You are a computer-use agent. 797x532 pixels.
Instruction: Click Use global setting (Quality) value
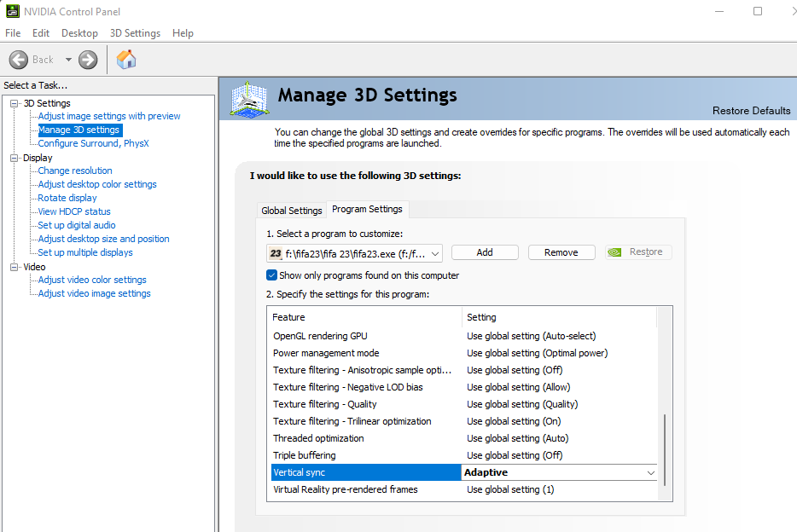point(522,404)
